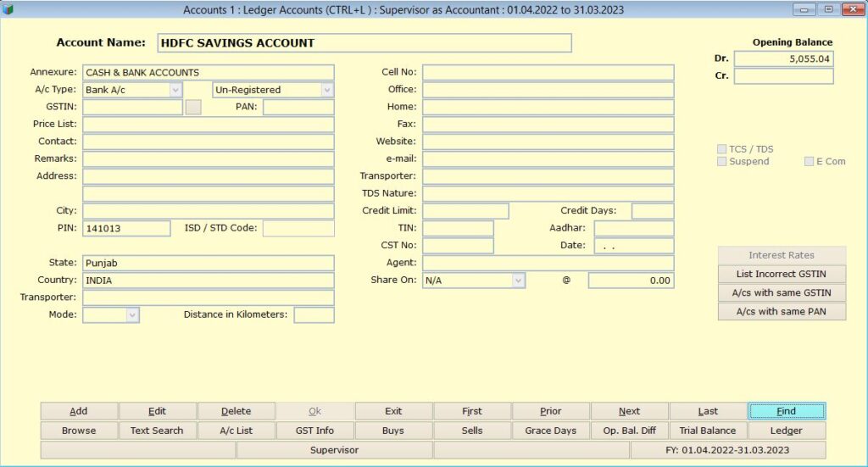This screenshot has width=868, height=467.
Task: Click the Account Name field
Action: tap(364, 43)
